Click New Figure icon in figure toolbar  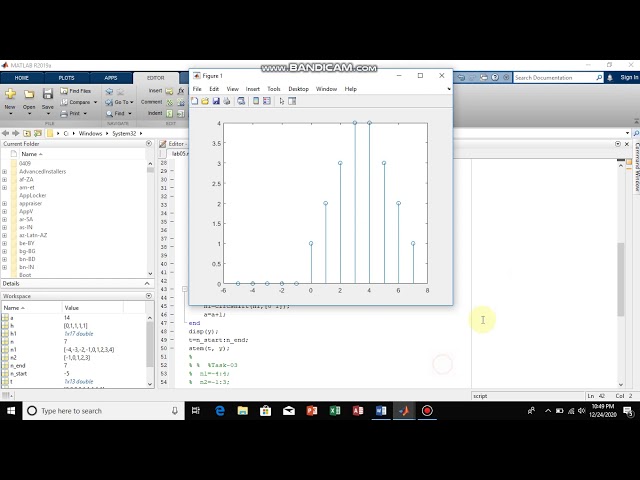[195, 101]
